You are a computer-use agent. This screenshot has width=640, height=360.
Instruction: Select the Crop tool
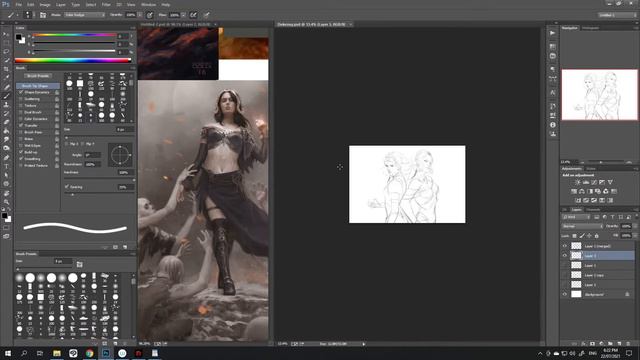click(6, 69)
